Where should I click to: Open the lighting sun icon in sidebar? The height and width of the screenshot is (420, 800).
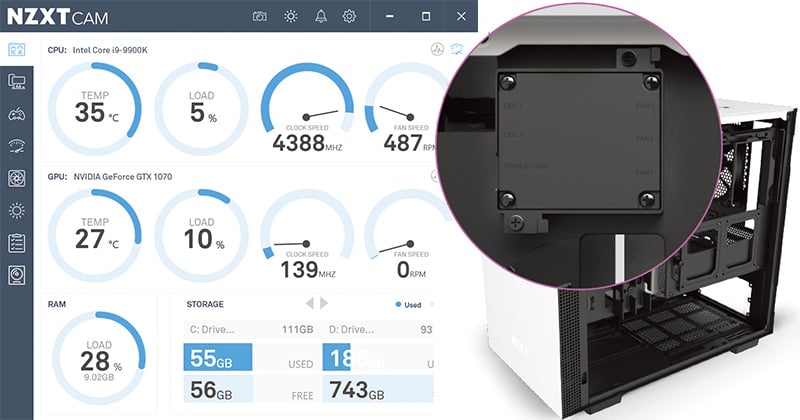pos(17,210)
